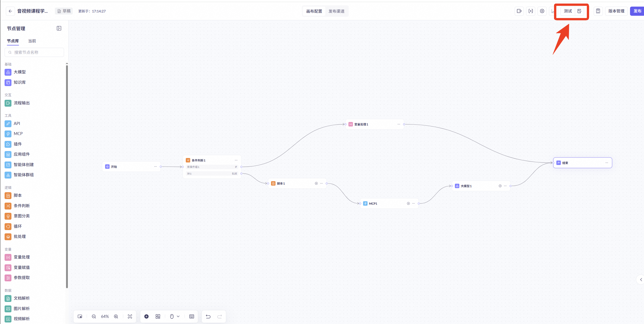The image size is (644, 324).
Task: Open the settings gear in top toolbar
Action: [x=542, y=11]
